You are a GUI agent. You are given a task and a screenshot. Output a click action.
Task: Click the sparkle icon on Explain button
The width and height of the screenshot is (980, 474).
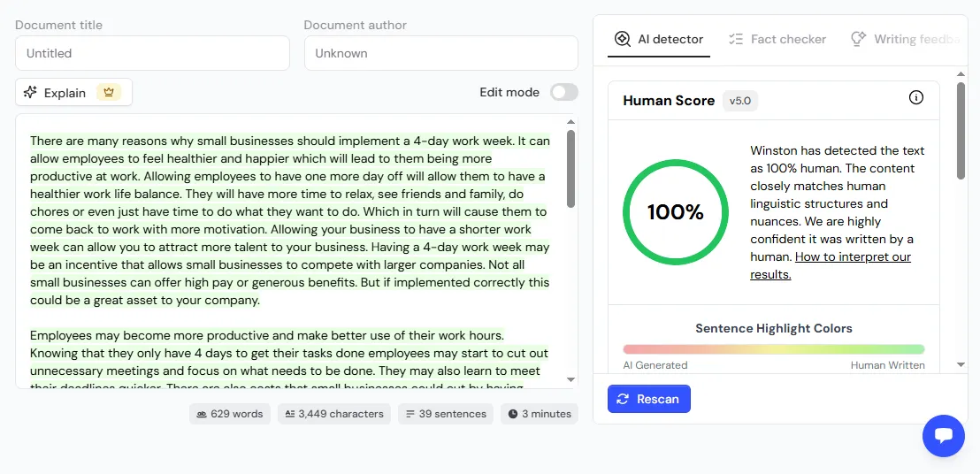[30, 93]
